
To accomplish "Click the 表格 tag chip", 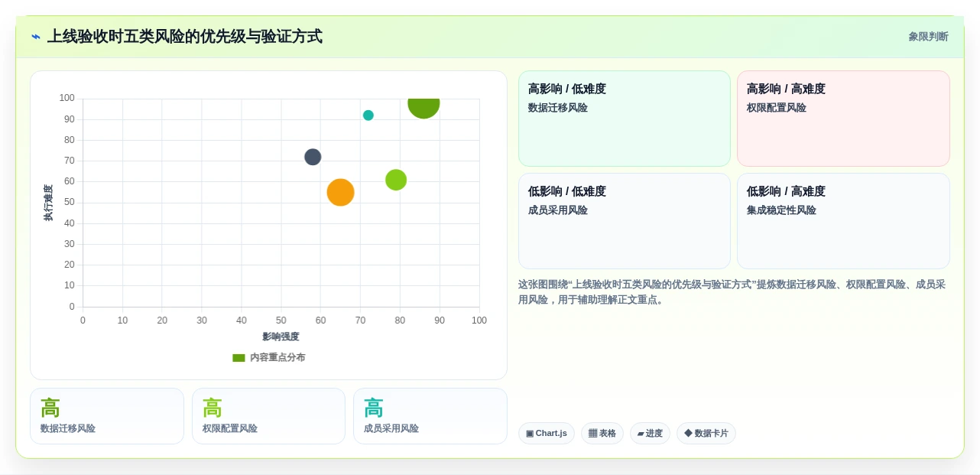I will [602, 434].
